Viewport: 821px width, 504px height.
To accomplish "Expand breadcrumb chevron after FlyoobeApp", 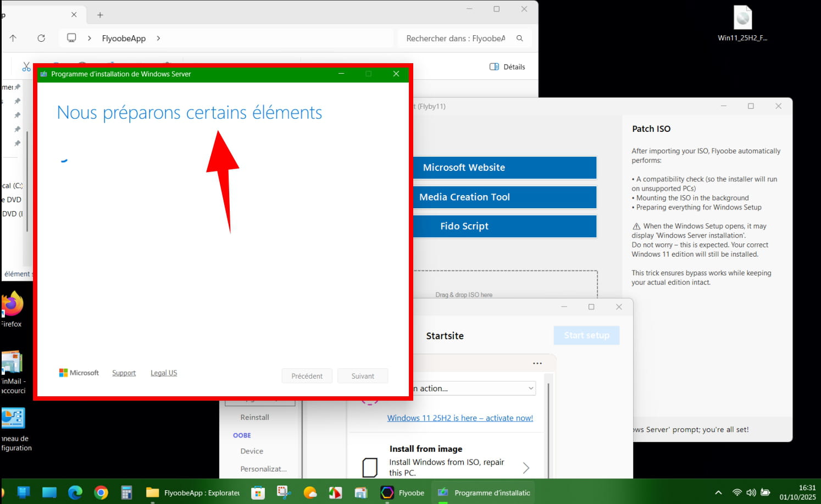I will pos(158,38).
